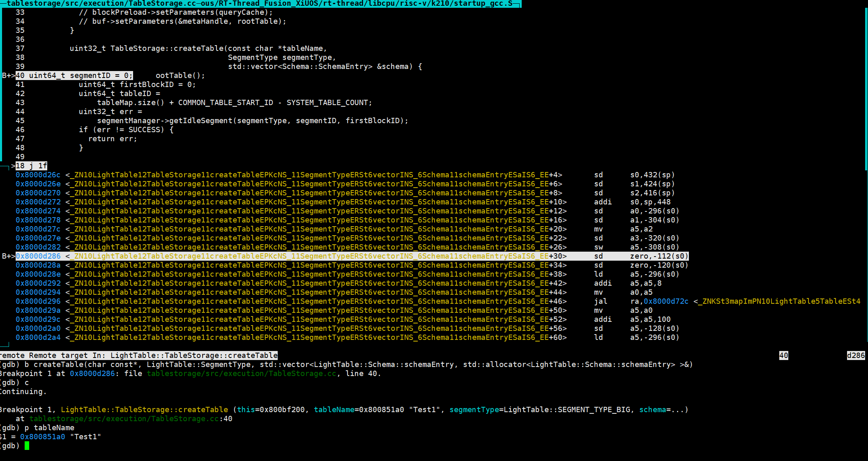Click the '_ZN10LightTable...EE+46>' symbol on the jal row
This screenshot has width=868, height=461.
tap(316, 301)
